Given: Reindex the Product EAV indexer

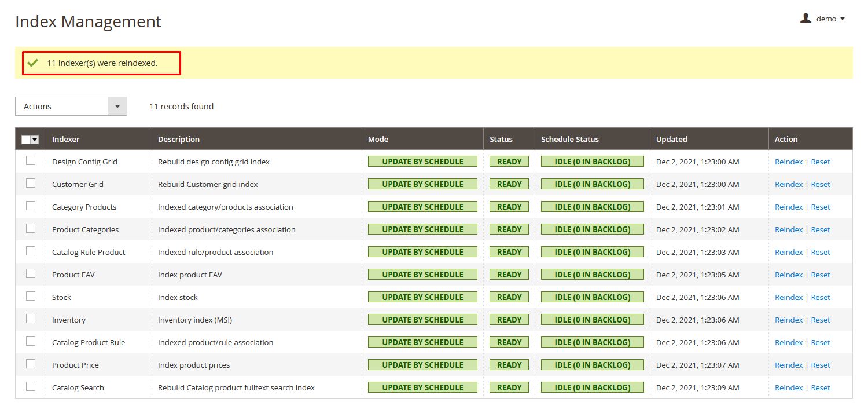Looking at the screenshot, I should [x=788, y=275].
